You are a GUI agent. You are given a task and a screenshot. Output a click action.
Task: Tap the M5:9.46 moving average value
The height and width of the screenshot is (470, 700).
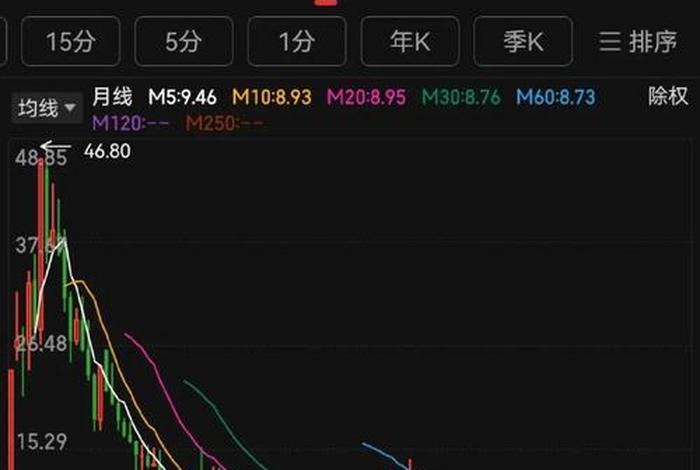pyautogui.click(x=183, y=97)
